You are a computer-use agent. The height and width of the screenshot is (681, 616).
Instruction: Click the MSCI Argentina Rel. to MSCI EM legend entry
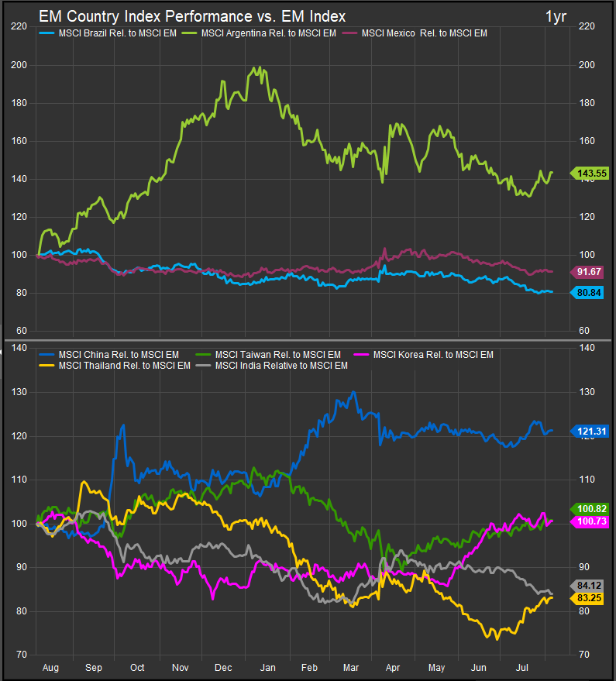click(259, 33)
